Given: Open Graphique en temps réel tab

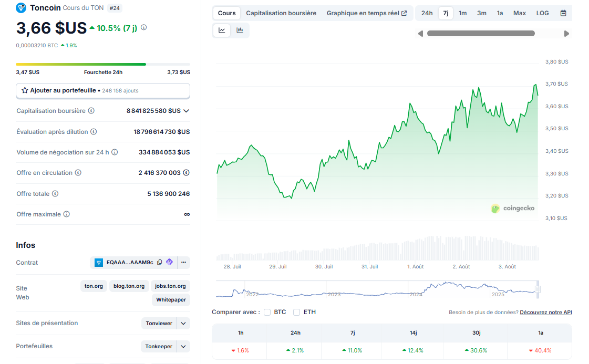Looking at the screenshot, I should (x=367, y=13).
